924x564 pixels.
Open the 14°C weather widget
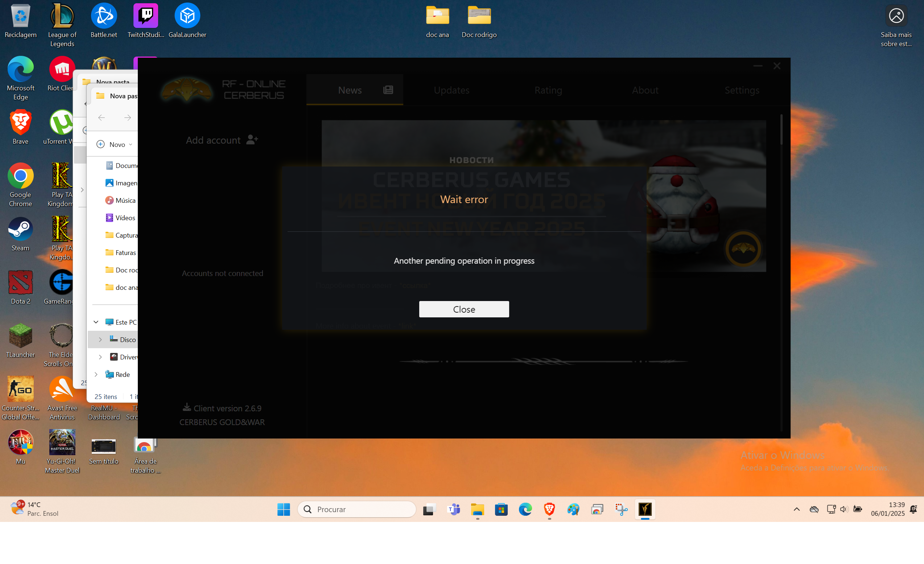click(34, 509)
